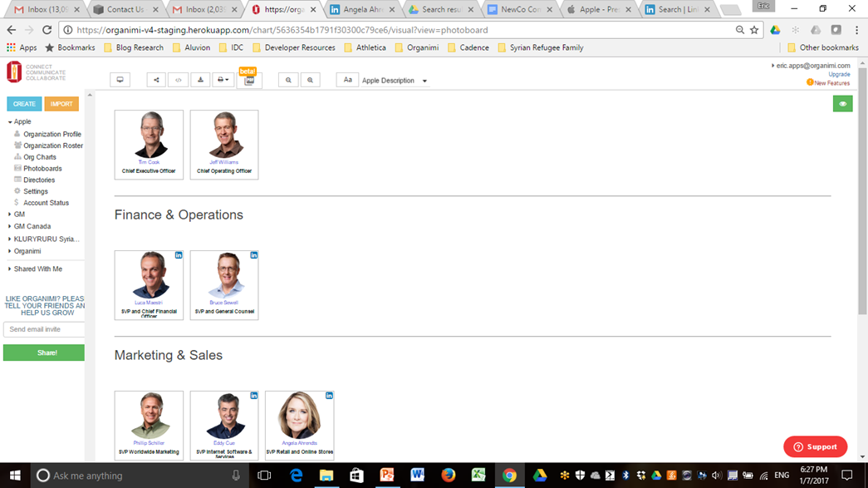The image size is (868, 488).
Task: Open the presentation mode screen icon
Action: [x=120, y=80]
